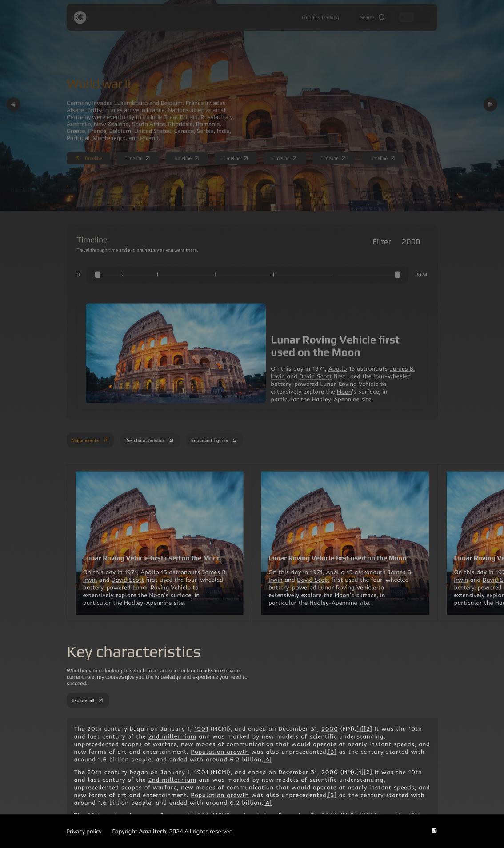Viewport: 504px width, 848px height.
Task: Open the Instagram icon in footer
Action: 434,831
